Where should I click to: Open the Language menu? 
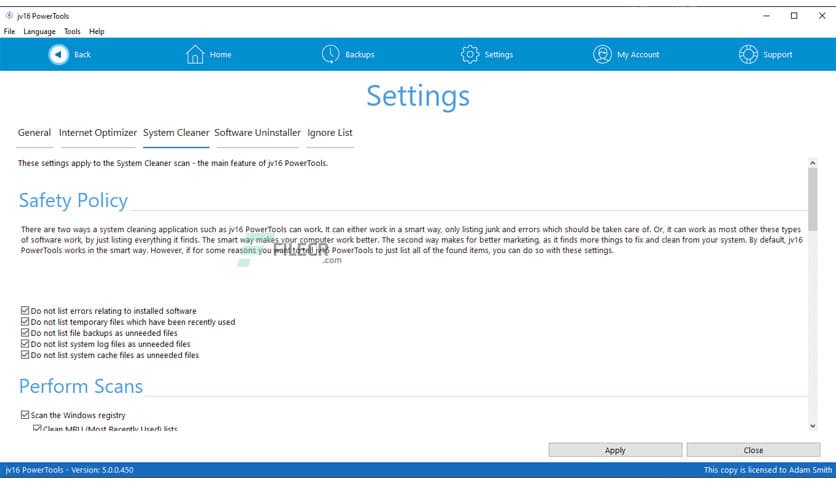pos(39,31)
